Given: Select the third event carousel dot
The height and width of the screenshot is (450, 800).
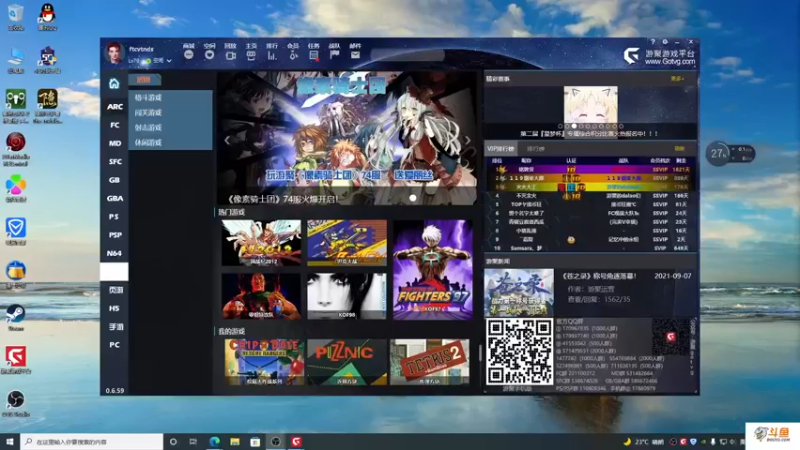Looking at the screenshot, I should point(574,126).
